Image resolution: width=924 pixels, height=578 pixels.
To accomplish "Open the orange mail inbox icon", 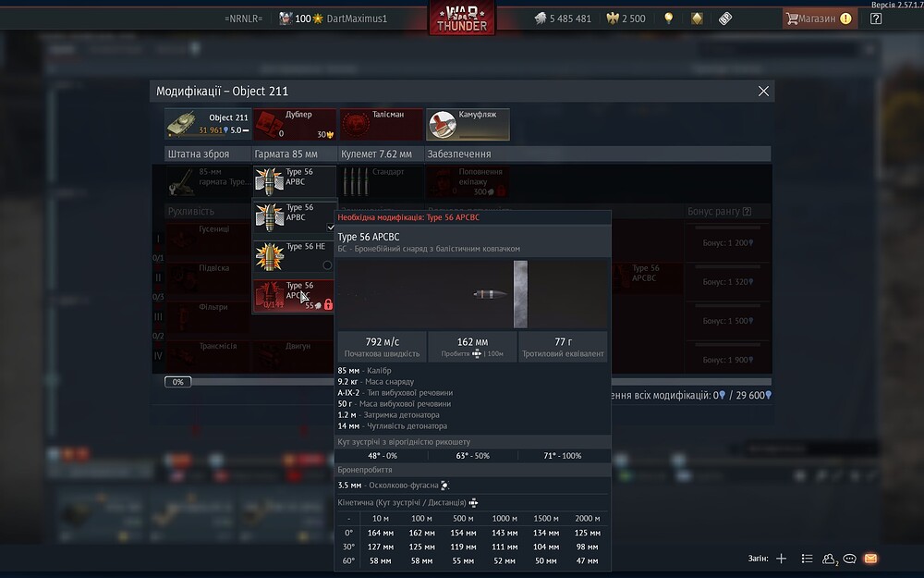I will click(x=871, y=558).
